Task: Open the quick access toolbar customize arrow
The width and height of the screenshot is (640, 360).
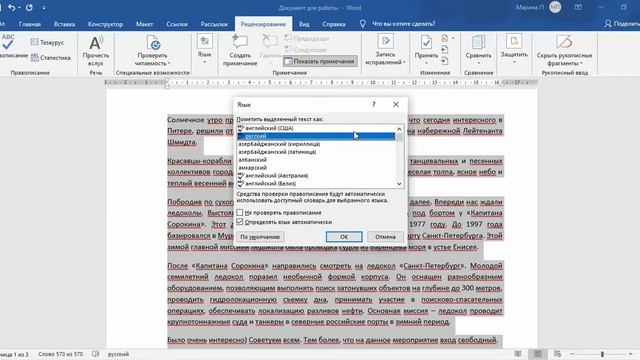Action: (44, 8)
